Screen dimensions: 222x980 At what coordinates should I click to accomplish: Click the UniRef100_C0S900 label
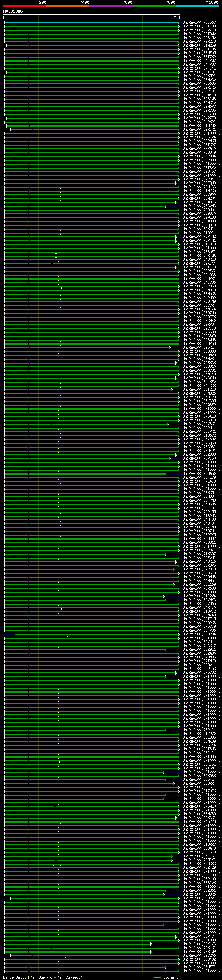point(199,195)
